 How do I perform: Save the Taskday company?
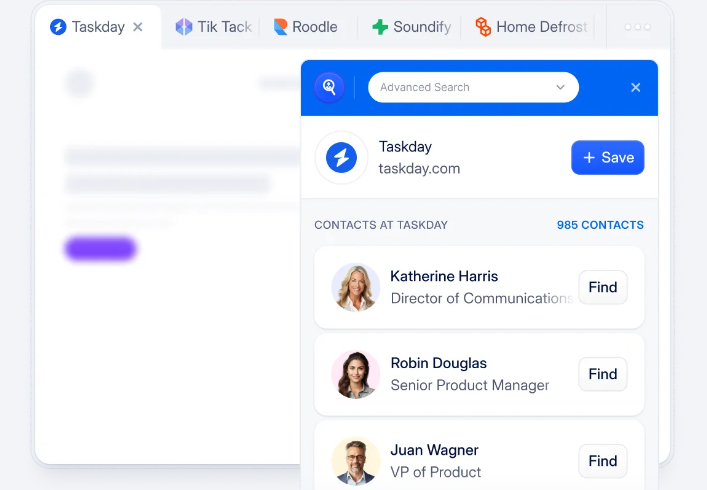[607, 157]
